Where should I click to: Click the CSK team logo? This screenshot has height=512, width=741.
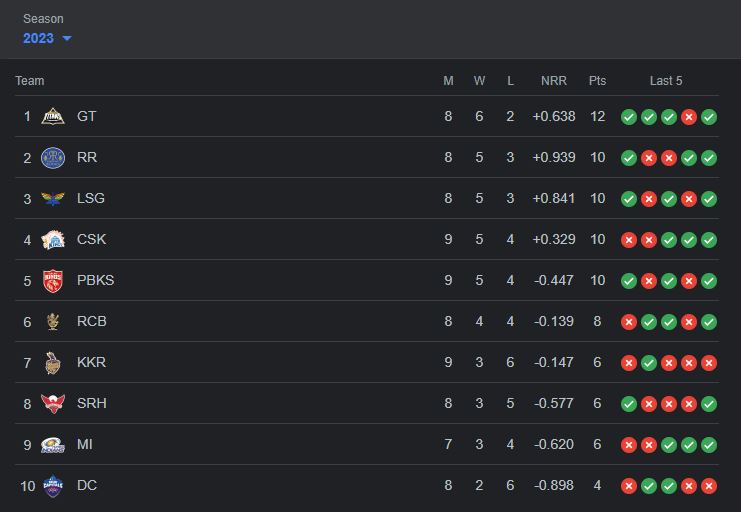(x=53, y=240)
